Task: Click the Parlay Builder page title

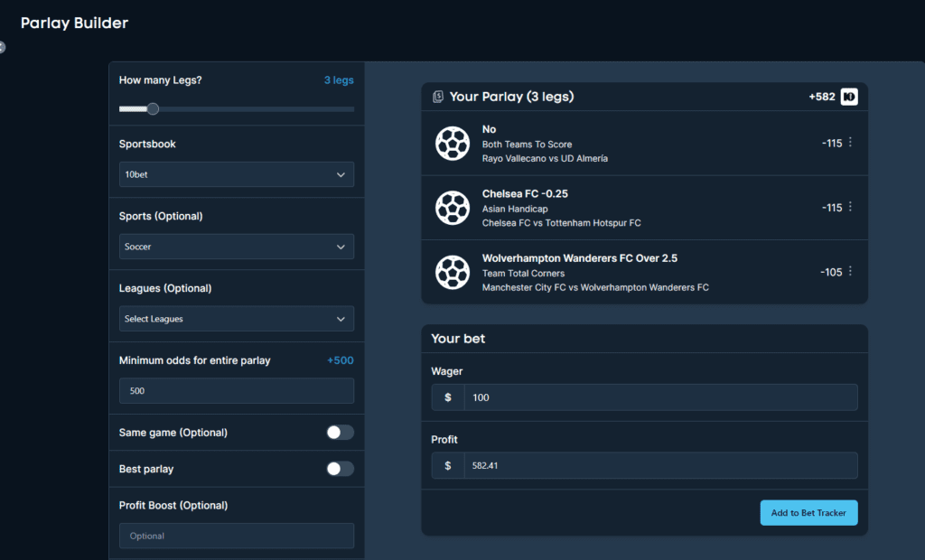Action: (74, 23)
